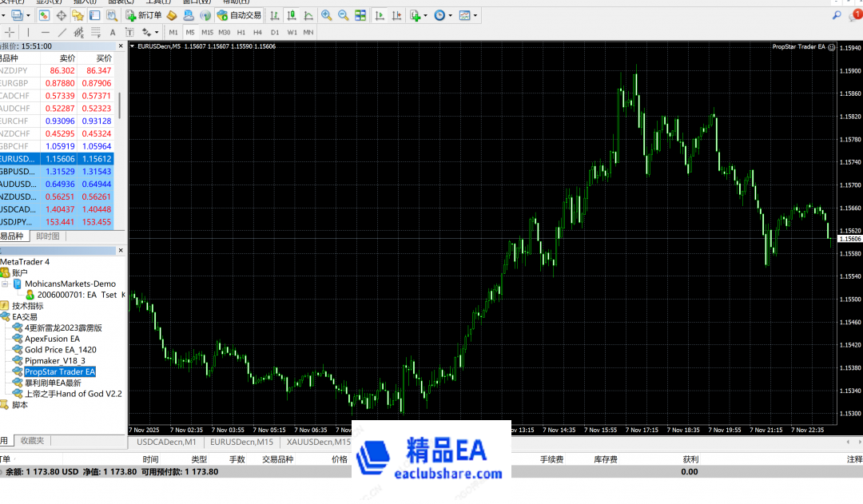Open the 收藏夹 tab in Navigator
This screenshot has width=863, height=504.
pyautogui.click(x=33, y=441)
